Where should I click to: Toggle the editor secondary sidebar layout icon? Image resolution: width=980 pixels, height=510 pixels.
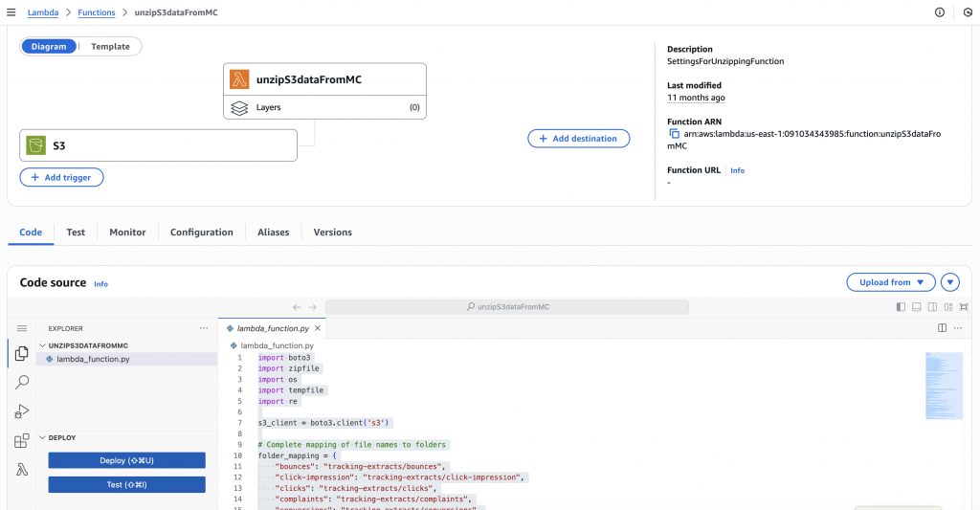[932, 307]
